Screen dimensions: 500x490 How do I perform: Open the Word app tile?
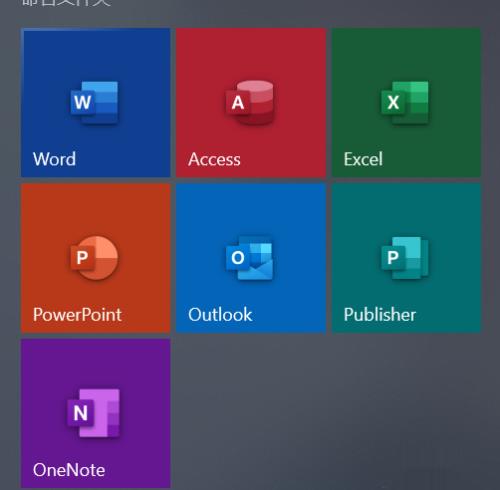pyautogui.click(x=96, y=103)
